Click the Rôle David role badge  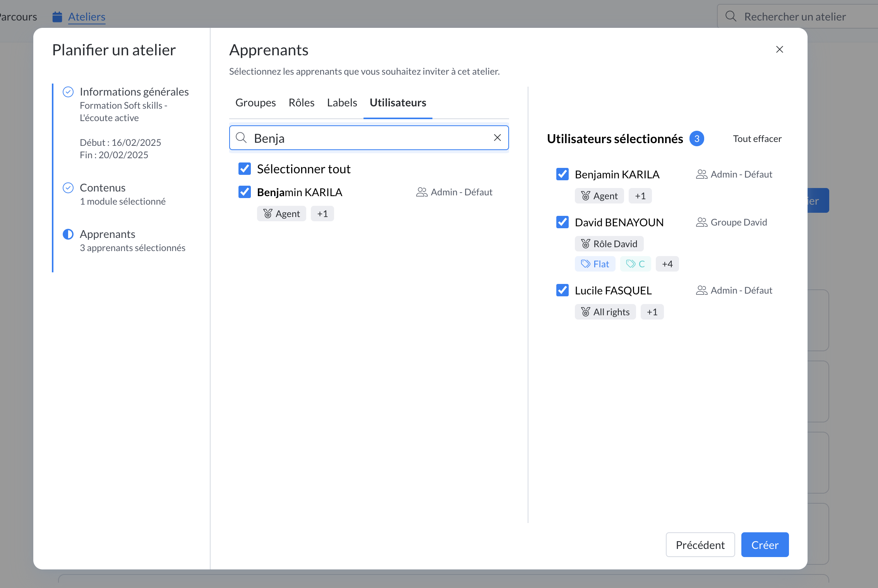click(609, 244)
